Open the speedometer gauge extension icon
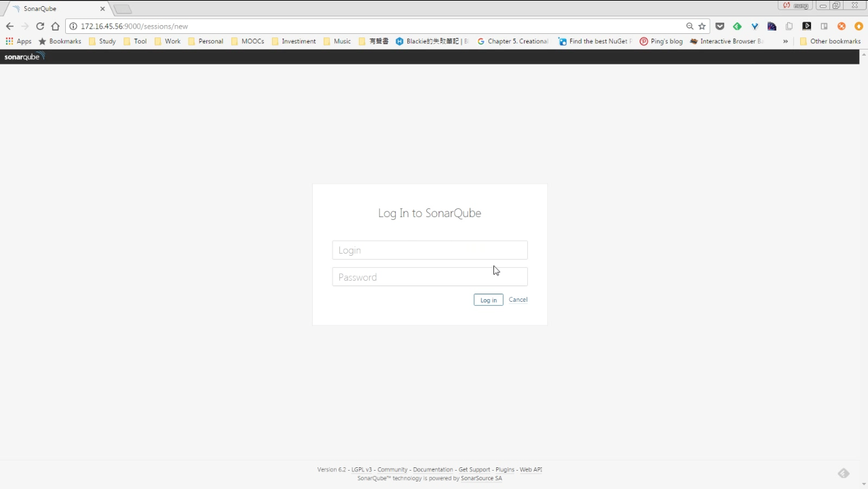The image size is (868, 489). [772, 26]
